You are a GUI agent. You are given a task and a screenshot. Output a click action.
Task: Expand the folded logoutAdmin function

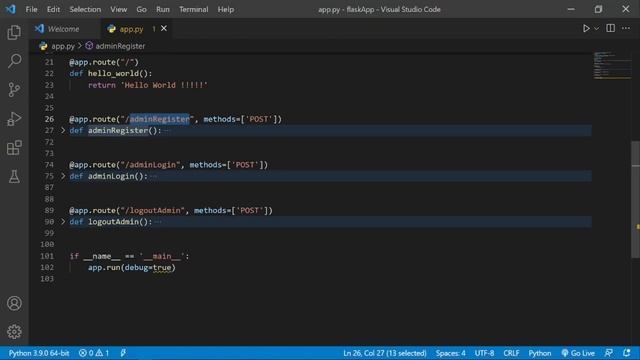coord(63,222)
